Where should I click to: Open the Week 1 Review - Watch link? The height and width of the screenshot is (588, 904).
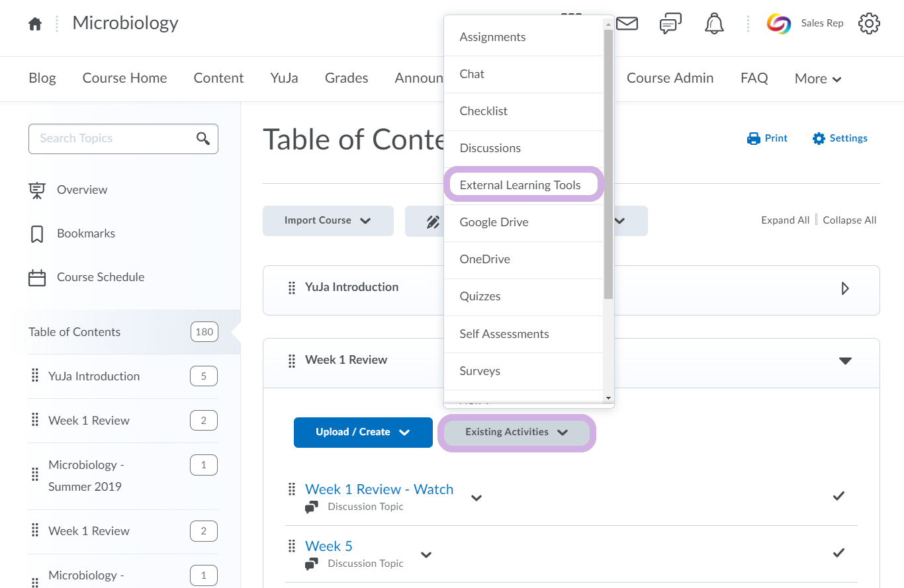click(379, 489)
